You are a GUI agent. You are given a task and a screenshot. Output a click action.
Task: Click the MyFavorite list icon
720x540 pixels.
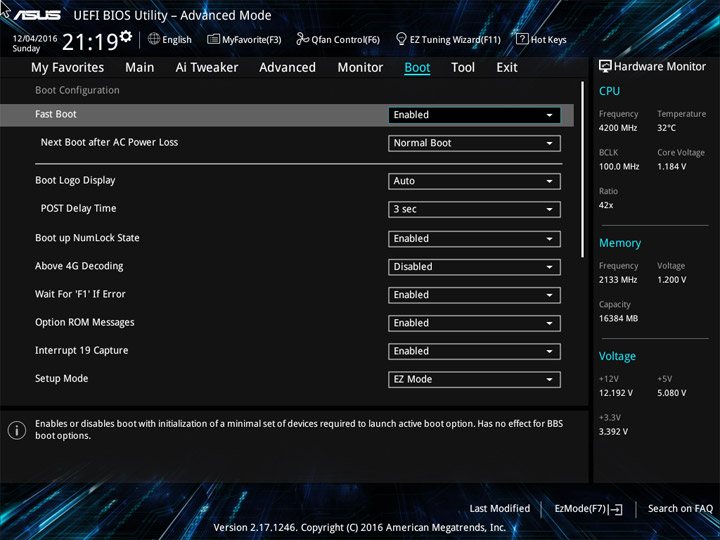(213, 39)
